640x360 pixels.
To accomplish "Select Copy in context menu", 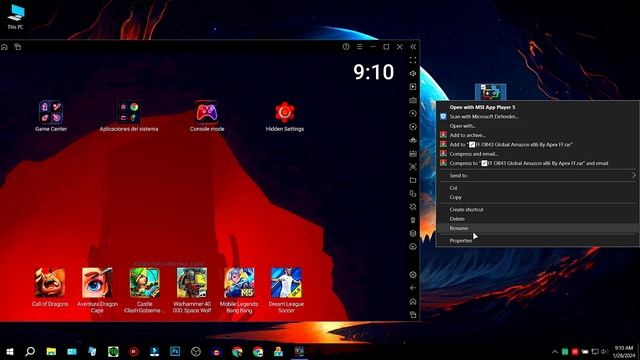I will click(537, 197).
